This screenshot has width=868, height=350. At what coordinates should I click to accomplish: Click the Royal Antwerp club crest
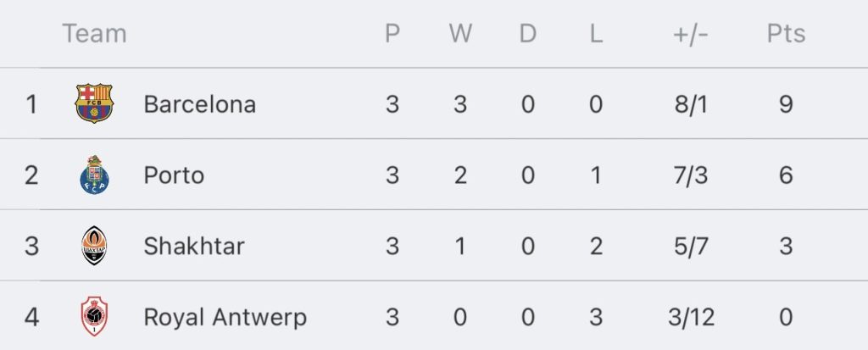pos(94,318)
